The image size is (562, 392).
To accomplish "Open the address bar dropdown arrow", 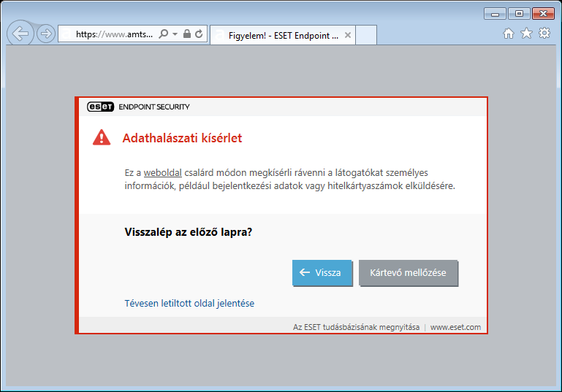I will [175, 34].
